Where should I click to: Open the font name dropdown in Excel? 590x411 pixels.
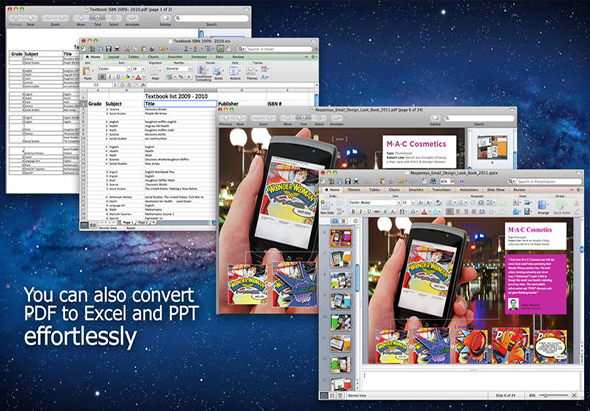pyautogui.click(x=129, y=69)
